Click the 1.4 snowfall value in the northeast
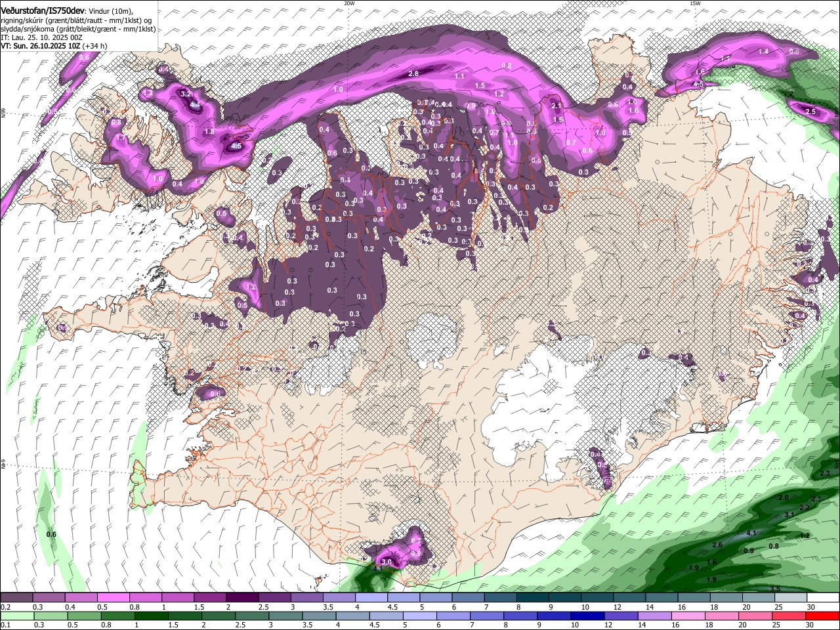The image size is (840, 630). point(763,52)
